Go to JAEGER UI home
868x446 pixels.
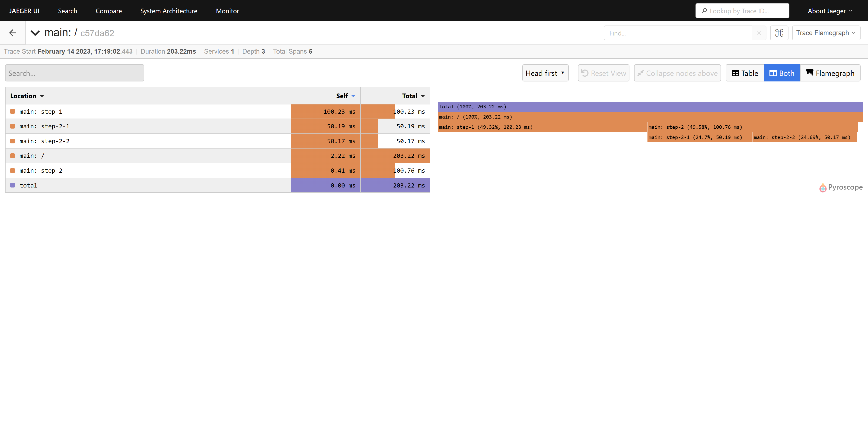(x=24, y=11)
